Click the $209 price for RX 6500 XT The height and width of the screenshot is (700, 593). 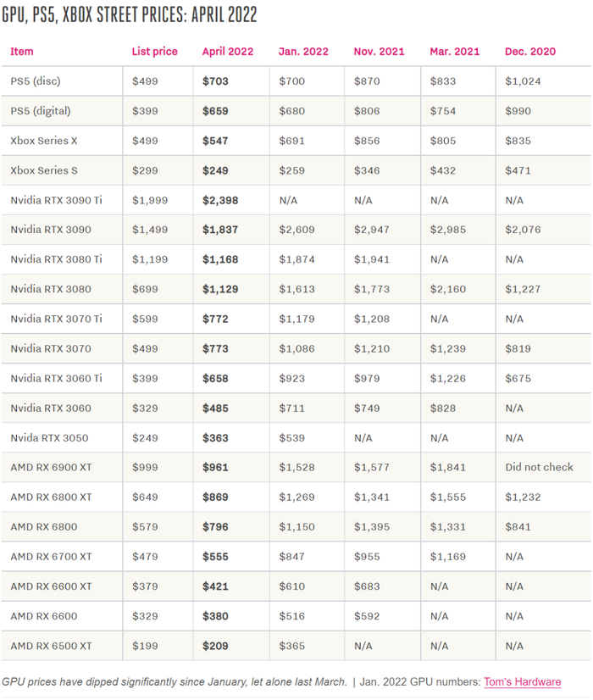215,646
